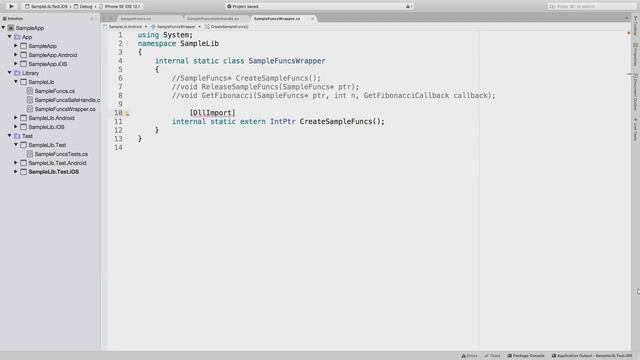Screen dimensions: 640x360
Task: Expand the SampleLib.Test.Android project
Action: point(16,162)
